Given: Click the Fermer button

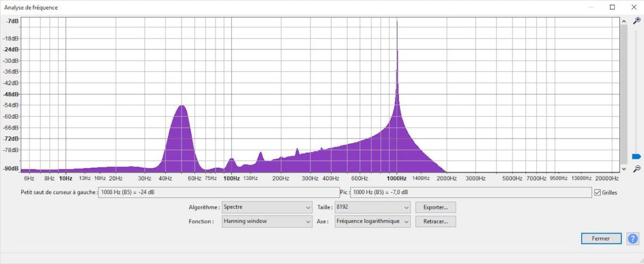Looking at the screenshot, I should tap(602, 238).
